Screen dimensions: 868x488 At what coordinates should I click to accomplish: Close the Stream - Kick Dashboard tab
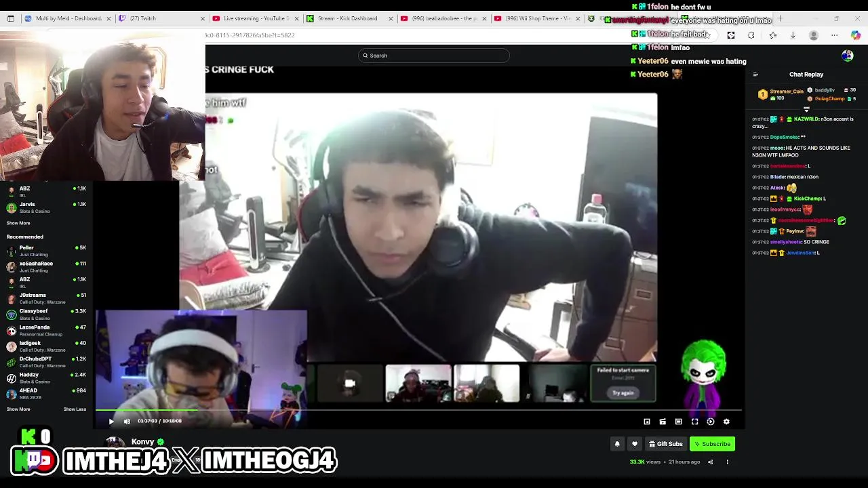pos(390,18)
